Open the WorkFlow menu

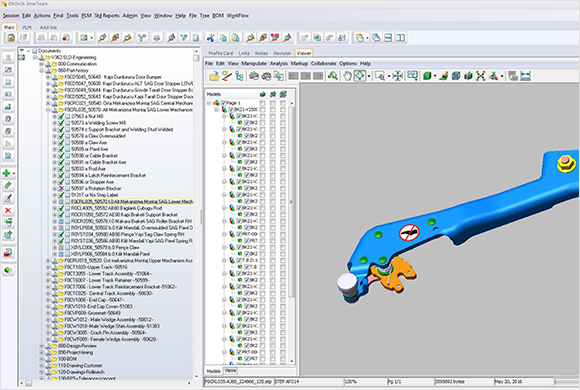(237, 16)
